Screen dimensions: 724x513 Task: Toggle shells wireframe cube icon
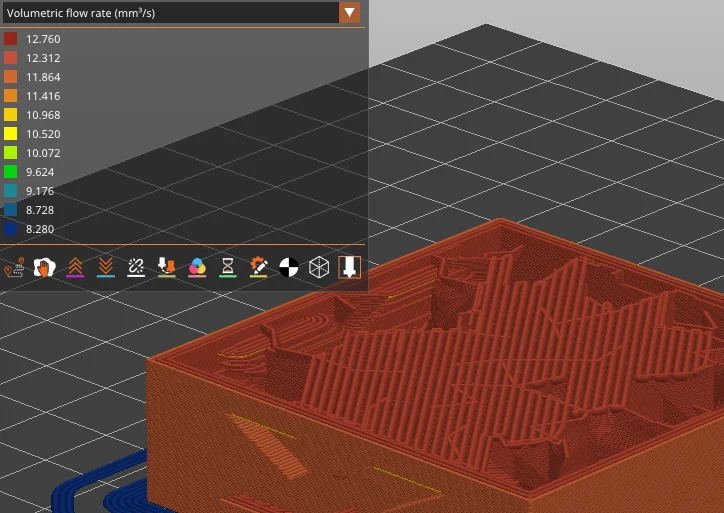pyautogui.click(x=319, y=267)
